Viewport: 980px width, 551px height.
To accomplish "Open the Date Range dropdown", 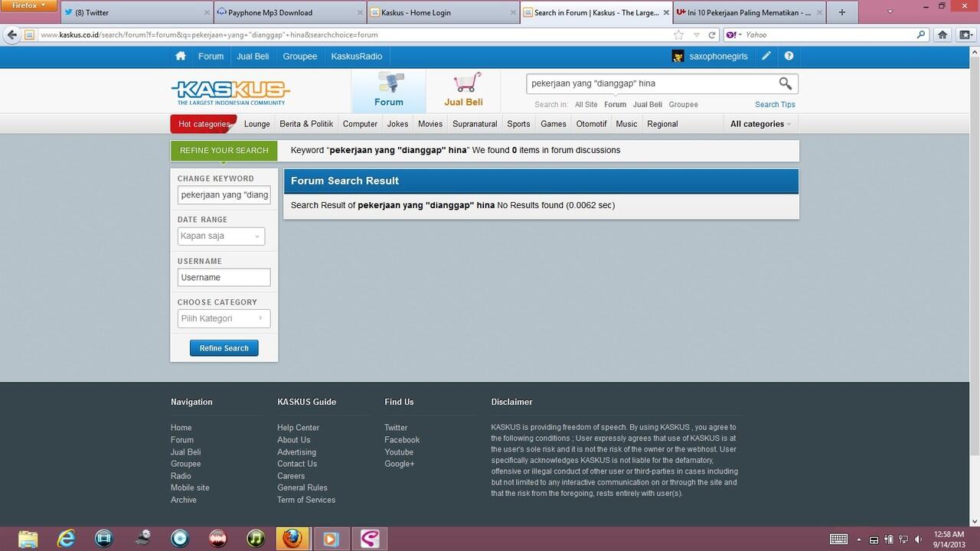I will pos(221,236).
